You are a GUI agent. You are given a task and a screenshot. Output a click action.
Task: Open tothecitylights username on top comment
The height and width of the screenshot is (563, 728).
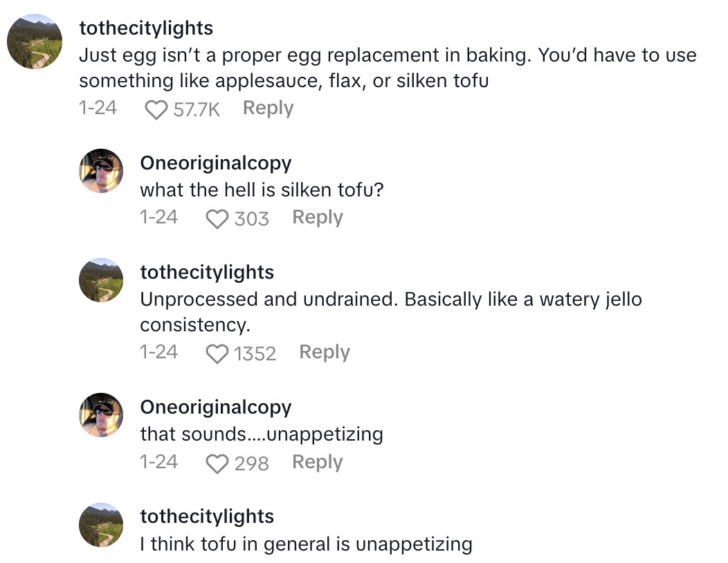146,28
